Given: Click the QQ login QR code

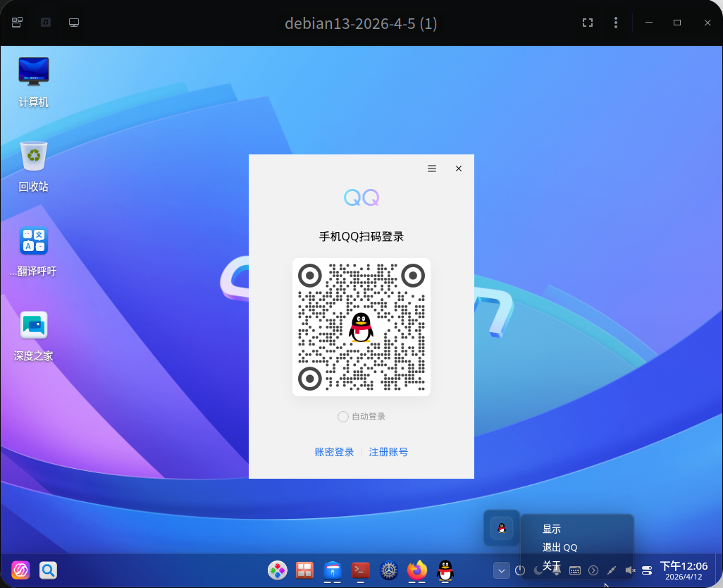Looking at the screenshot, I should coord(361,327).
